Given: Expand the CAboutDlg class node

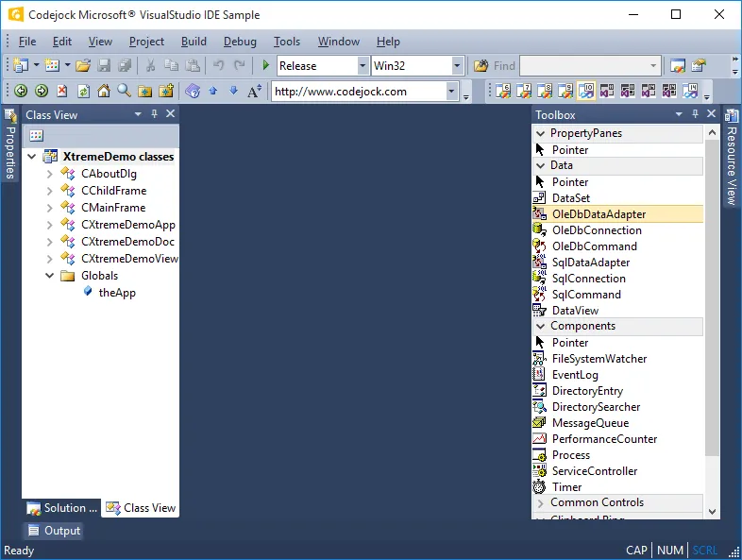Looking at the screenshot, I should pyautogui.click(x=50, y=174).
